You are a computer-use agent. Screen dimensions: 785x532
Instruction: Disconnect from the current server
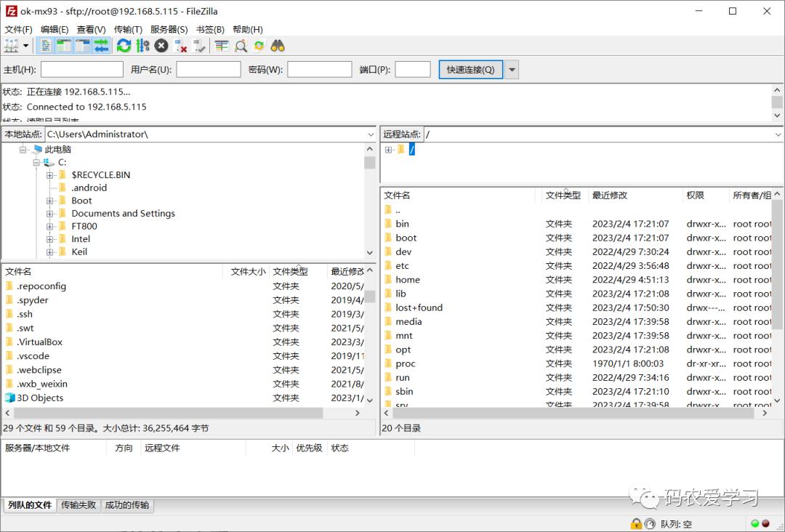tap(180, 46)
